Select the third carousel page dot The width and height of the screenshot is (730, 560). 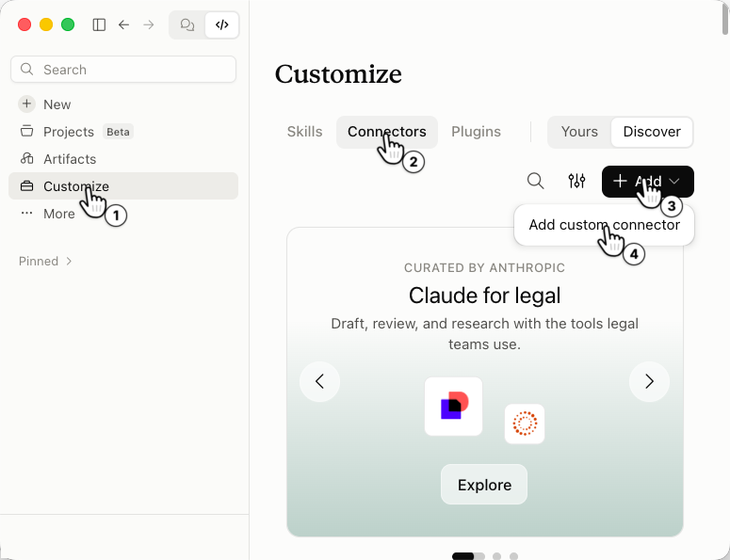[496, 556]
